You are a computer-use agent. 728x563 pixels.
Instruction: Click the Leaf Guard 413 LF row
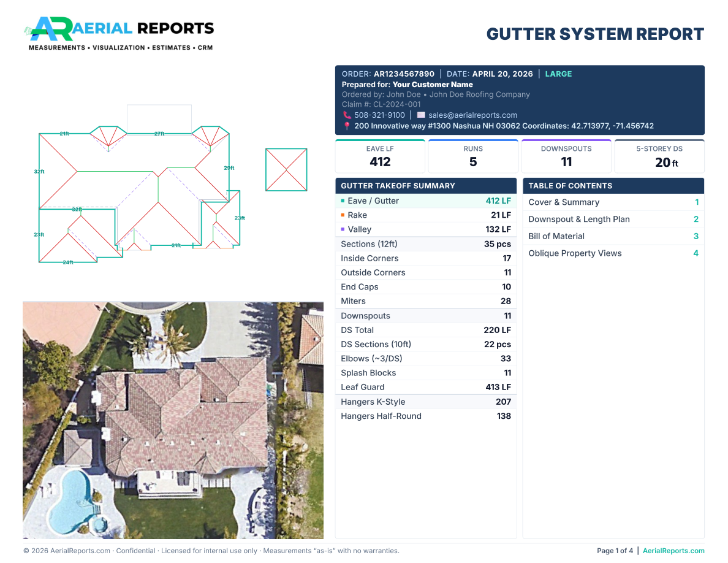pyautogui.click(x=426, y=387)
